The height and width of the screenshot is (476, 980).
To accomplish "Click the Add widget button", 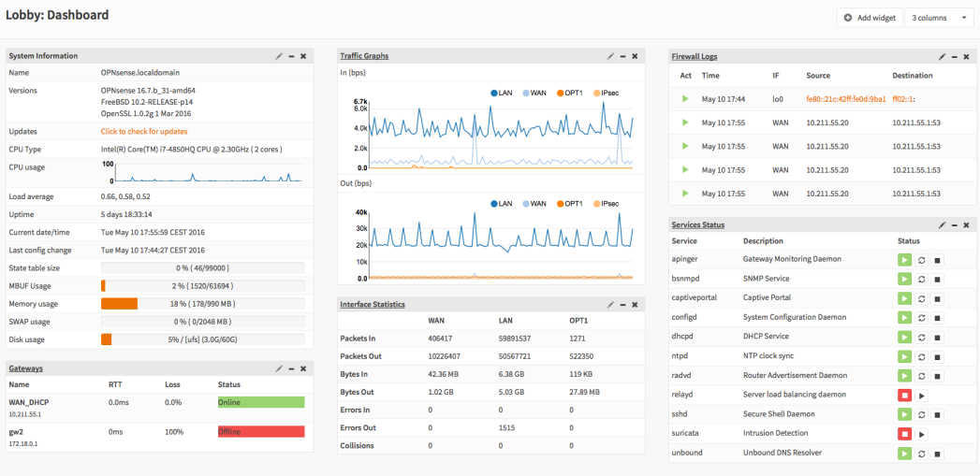I will [x=870, y=18].
